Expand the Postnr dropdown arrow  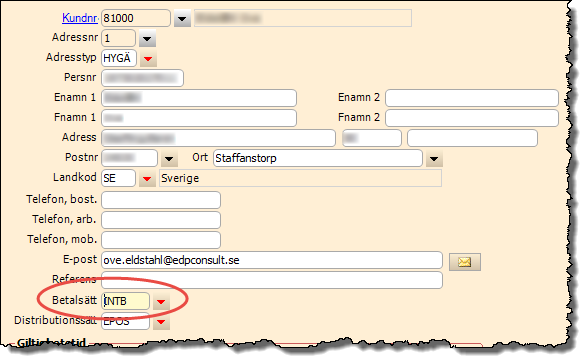169,159
